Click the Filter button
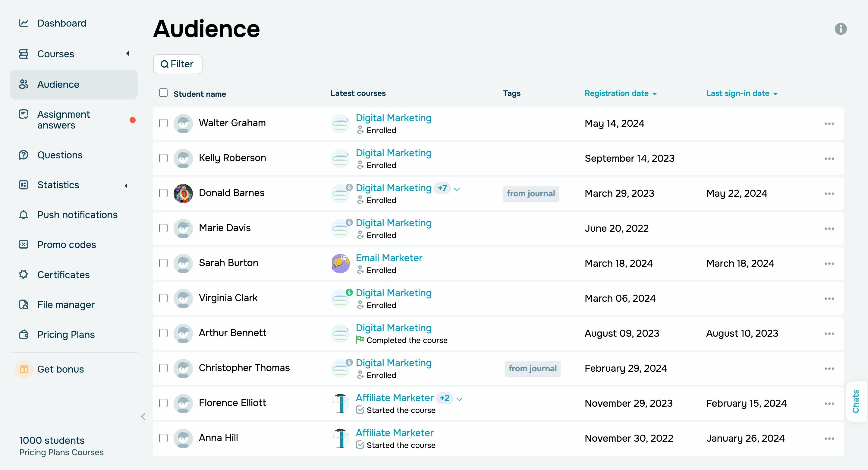Image resolution: width=868 pixels, height=470 pixels. pyautogui.click(x=177, y=64)
